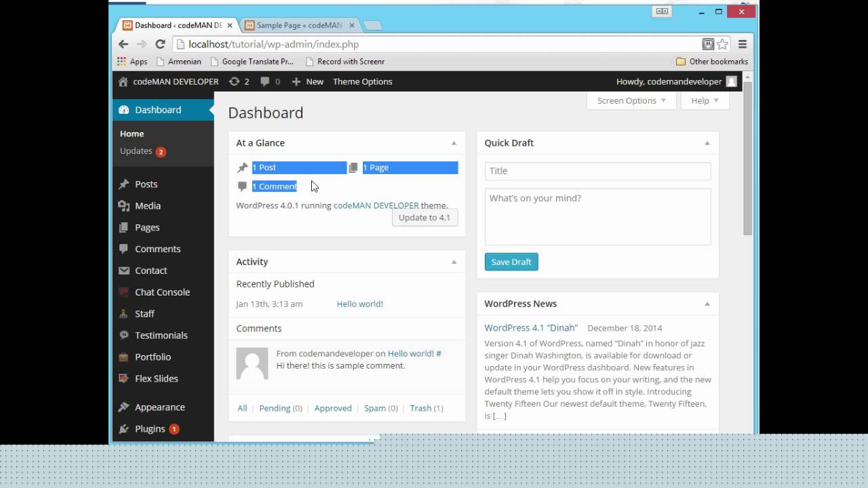Filter comments by Approved
Screen dimensions: 868x488
pyautogui.click(x=333, y=408)
